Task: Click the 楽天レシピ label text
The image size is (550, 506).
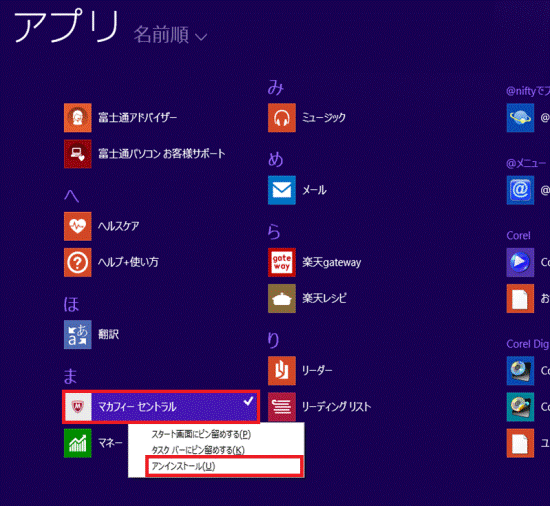Action: [324, 298]
